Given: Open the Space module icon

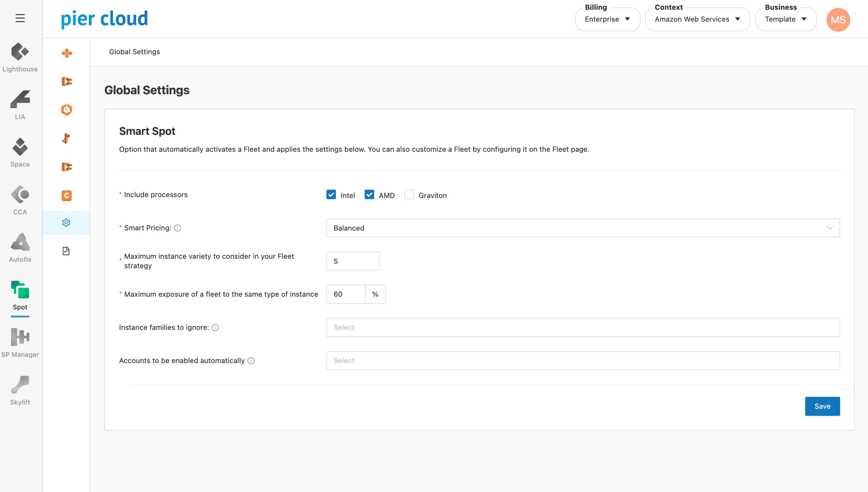Looking at the screenshot, I should tap(20, 152).
